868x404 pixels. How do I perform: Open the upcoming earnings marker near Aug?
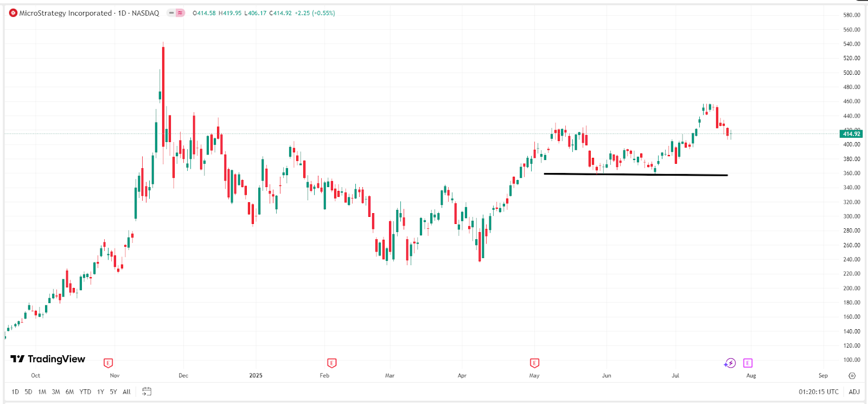[x=749, y=362]
